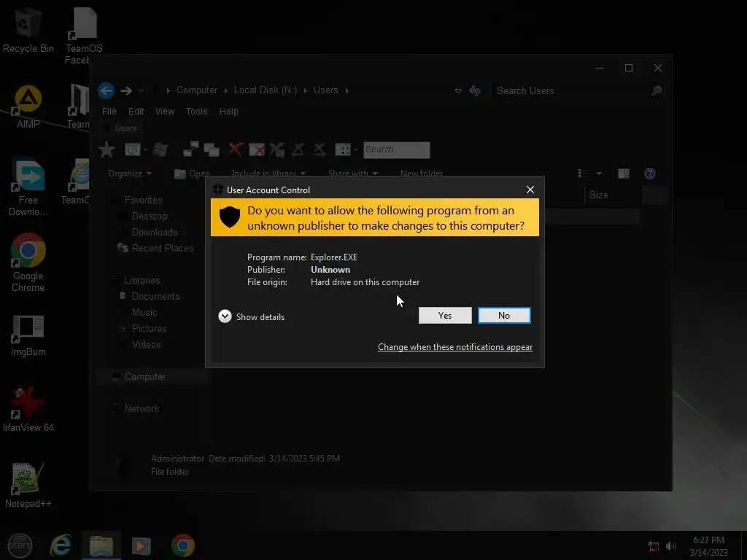Select Downloads under Favorites

click(155, 233)
